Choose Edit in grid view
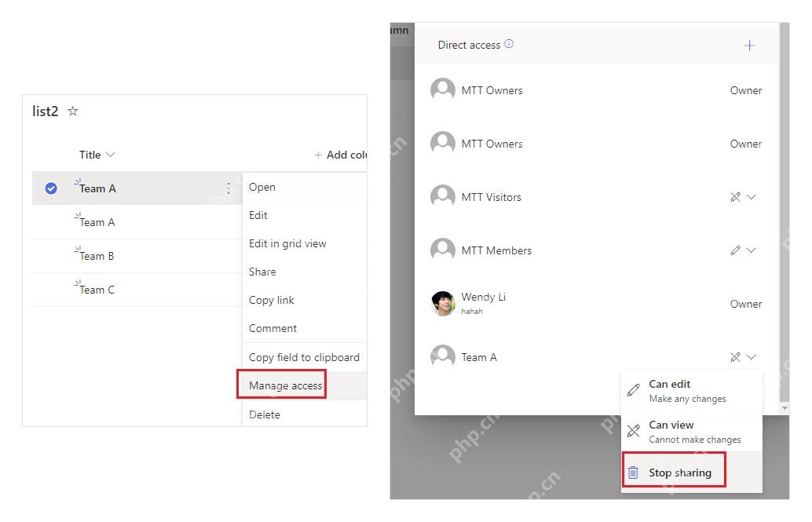The image size is (812, 522). (x=305, y=243)
